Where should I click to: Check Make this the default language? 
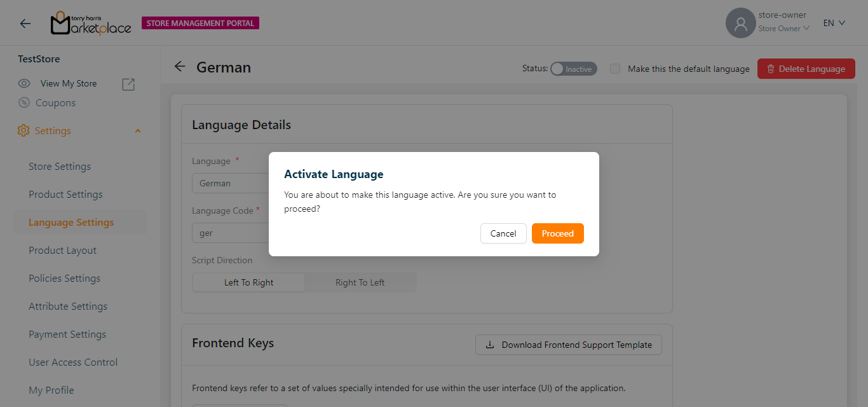(615, 69)
